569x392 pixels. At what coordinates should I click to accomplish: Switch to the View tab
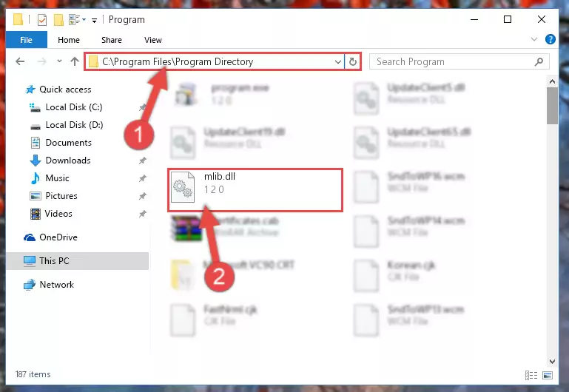pos(152,40)
